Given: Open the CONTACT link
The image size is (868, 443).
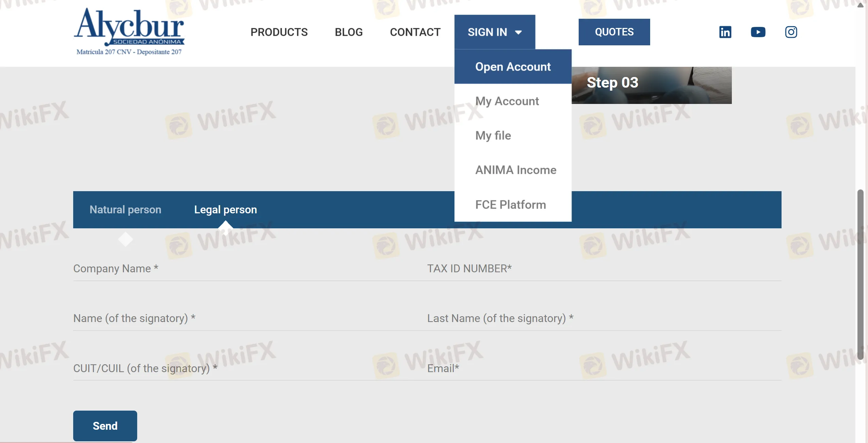Looking at the screenshot, I should click(x=415, y=32).
